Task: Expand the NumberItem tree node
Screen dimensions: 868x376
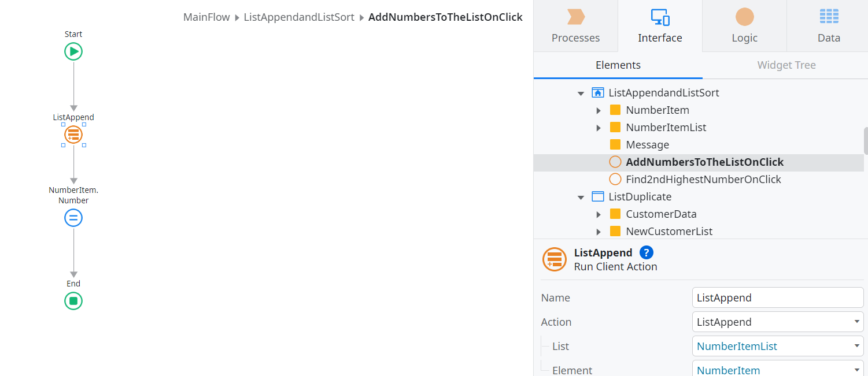Action: click(x=599, y=110)
